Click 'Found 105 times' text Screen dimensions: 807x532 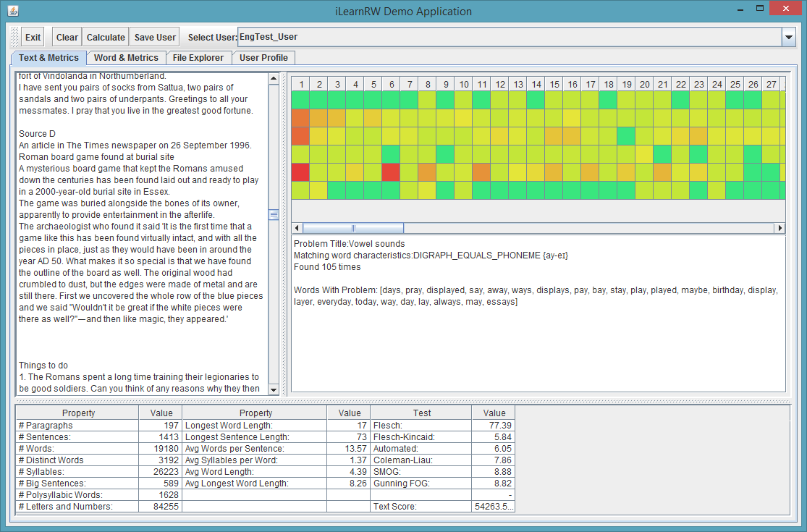click(327, 267)
